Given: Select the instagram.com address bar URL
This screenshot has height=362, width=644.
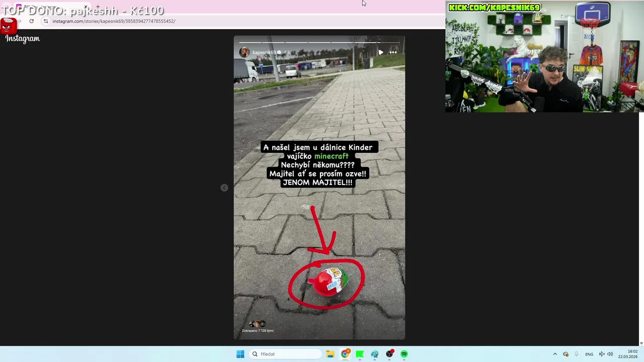Looking at the screenshot, I should coord(114,21).
